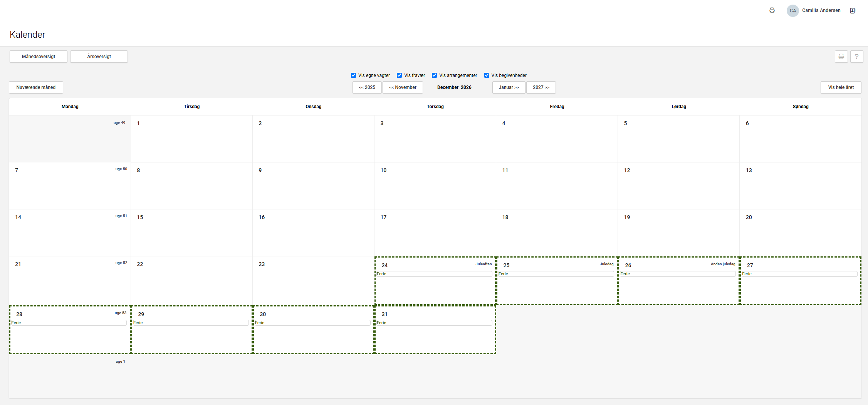Click the Camilla Andersen user name
This screenshot has width=868, height=405.
coord(821,10)
